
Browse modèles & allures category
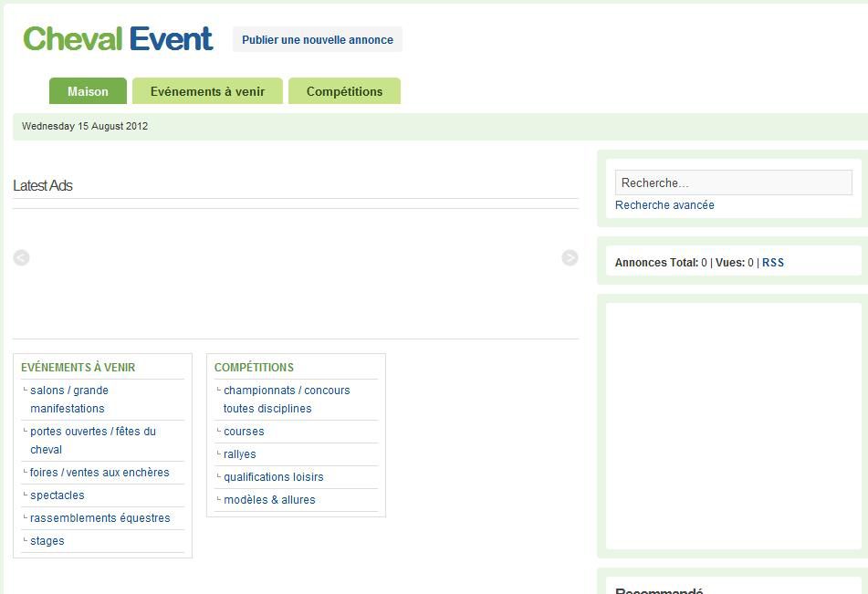pyautogui.click(x=269, y=500)
